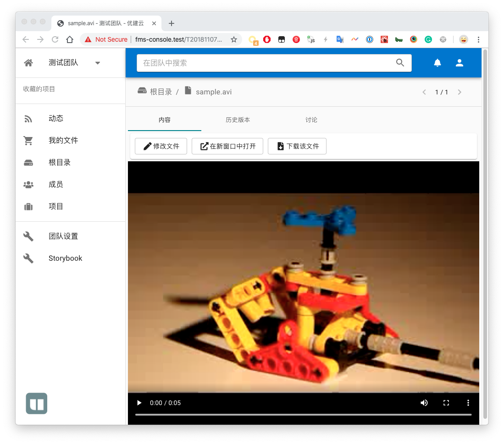
Task: Open 我的文件 from sidebar
Action: point(63,141)
